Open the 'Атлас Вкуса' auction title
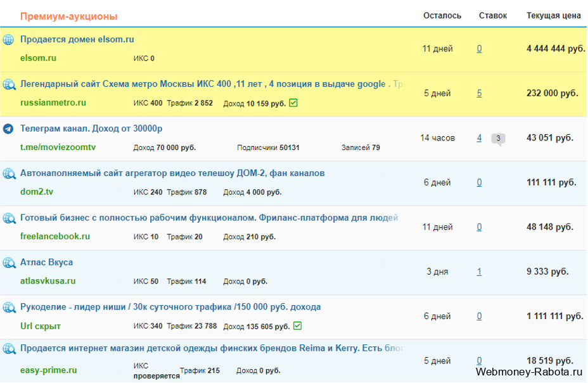Screen dimensions: 588x383 (x=46, y=262)
